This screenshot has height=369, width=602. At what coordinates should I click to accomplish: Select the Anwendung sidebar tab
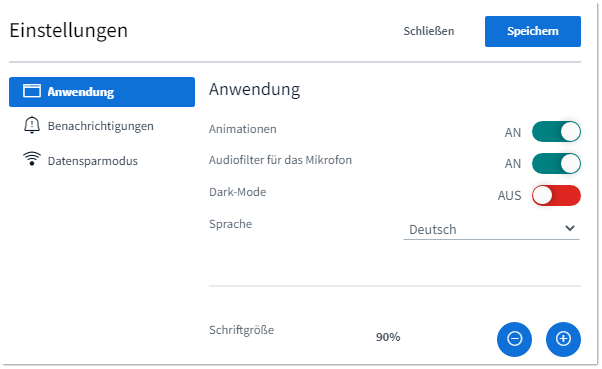[x=102, y=92]
